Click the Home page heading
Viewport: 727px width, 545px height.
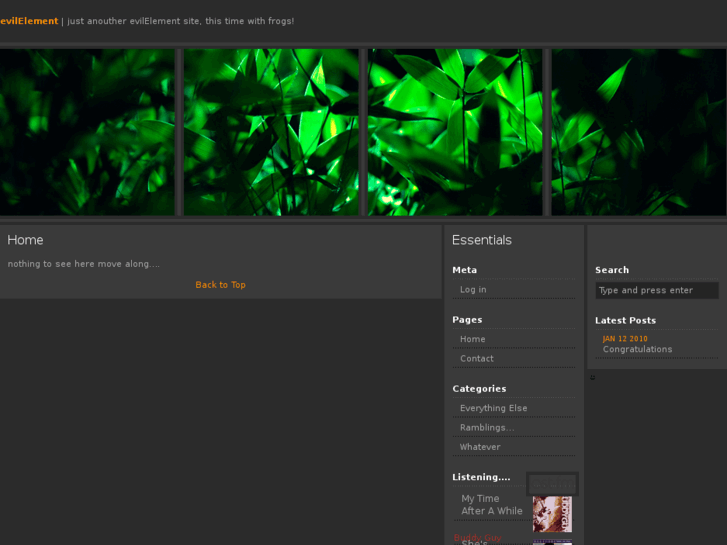25,240
